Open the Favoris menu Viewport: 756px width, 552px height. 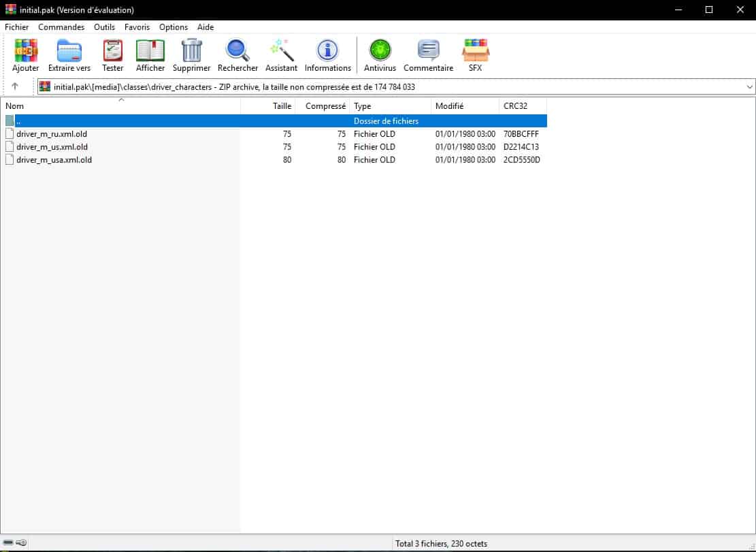click(x=137, y=27)
